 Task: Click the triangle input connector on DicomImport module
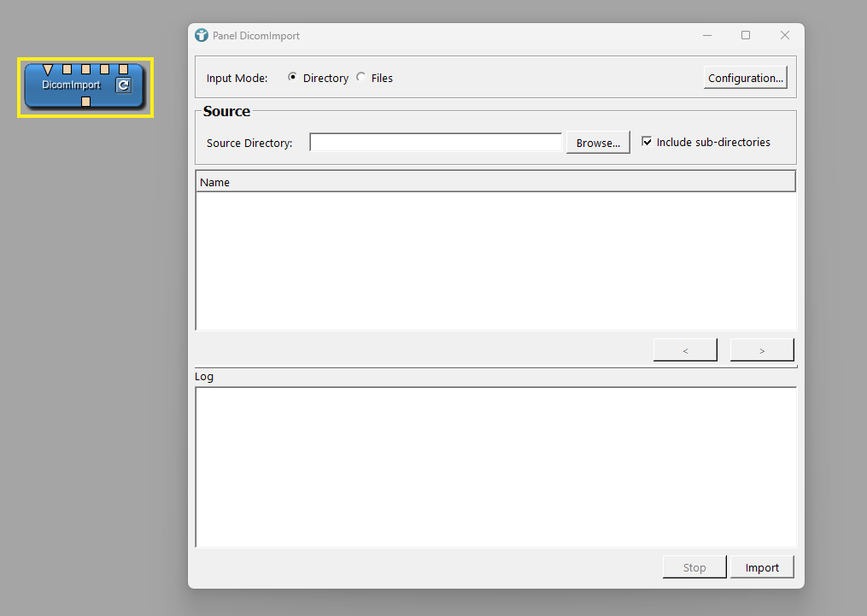[x=48, y=69]
